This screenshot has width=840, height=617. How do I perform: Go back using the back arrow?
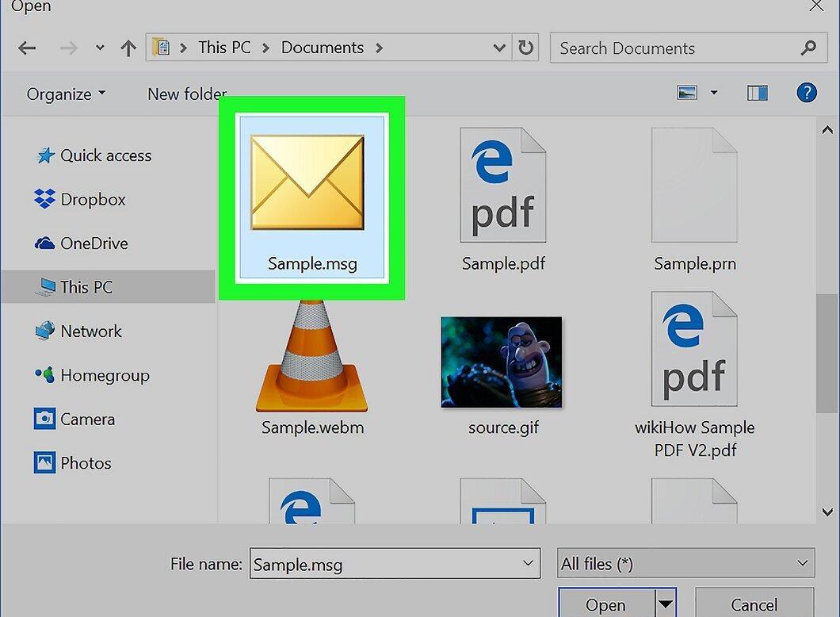[x=27, y=48]
